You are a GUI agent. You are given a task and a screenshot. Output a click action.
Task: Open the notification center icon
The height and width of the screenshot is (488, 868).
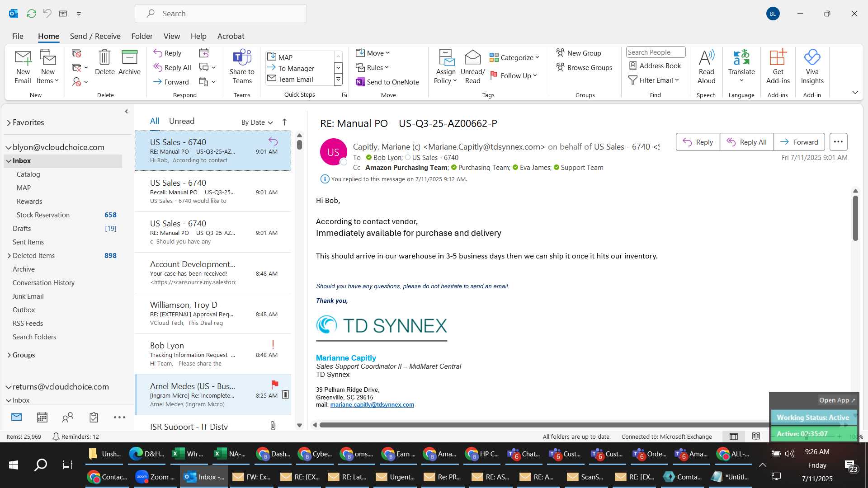(851, 465)
